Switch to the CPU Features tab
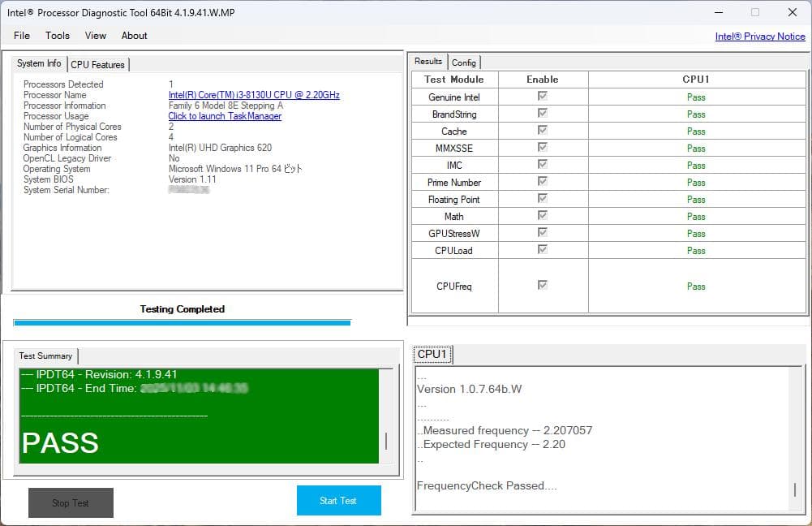This screenshot has height=526, width=812. click(x=97, y=64)
